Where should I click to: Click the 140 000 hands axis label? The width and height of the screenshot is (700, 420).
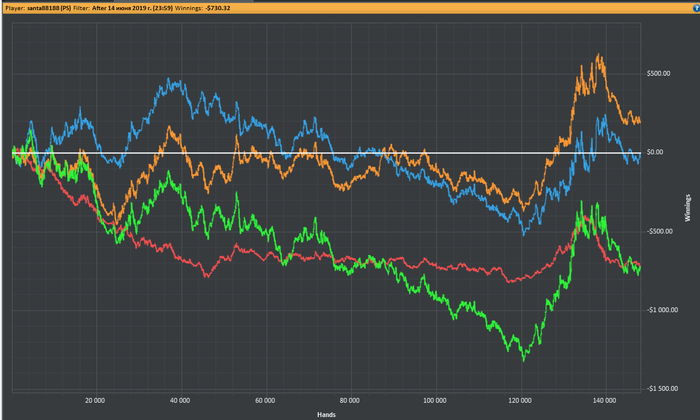604,400
